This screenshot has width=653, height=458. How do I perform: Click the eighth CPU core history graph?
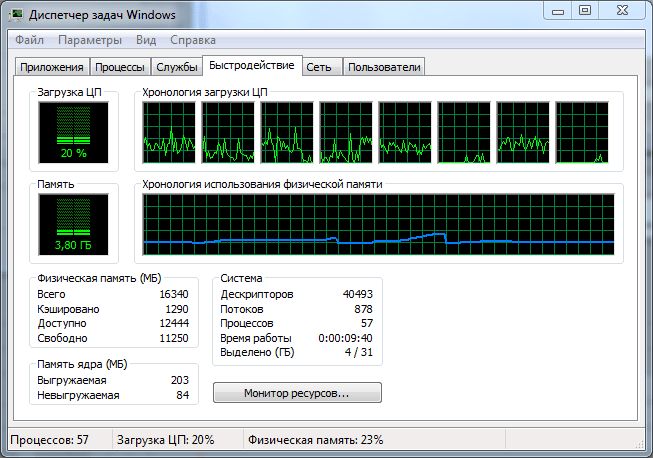pyautogui.click(x=582, y=133)
